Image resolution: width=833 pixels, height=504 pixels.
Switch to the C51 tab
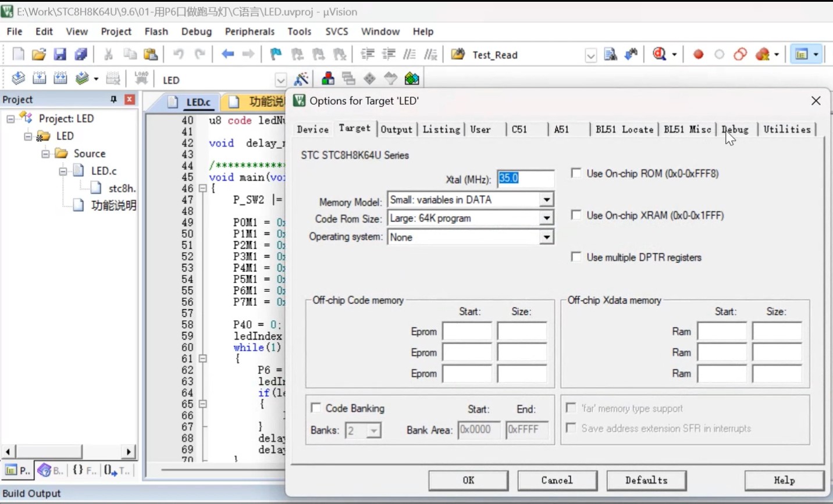coord(519,129)
